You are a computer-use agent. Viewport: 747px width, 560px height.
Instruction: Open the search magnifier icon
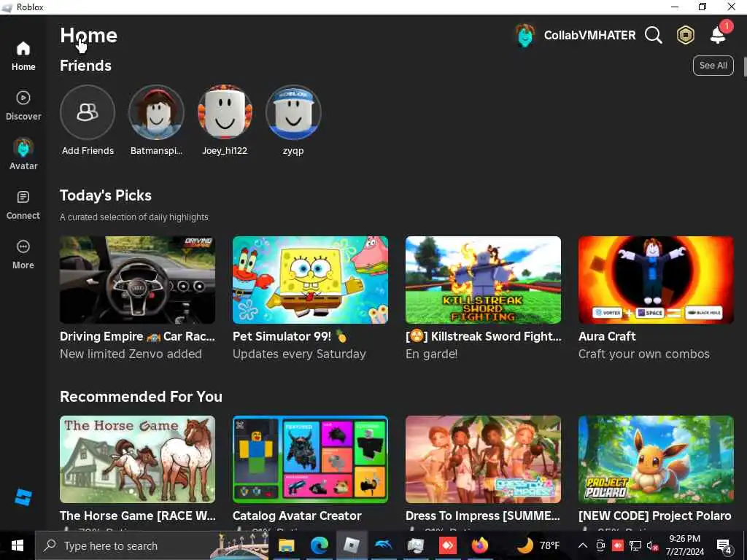(653, 35)
